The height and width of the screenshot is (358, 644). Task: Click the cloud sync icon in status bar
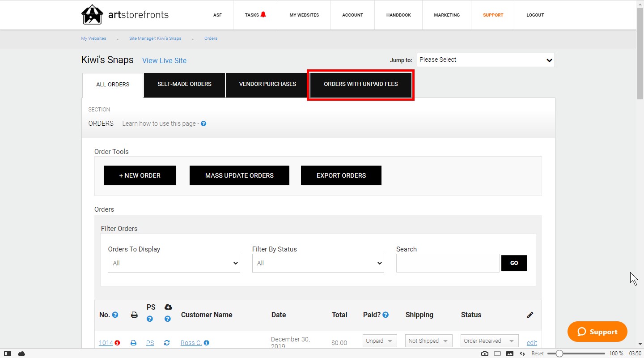[21, 354]
